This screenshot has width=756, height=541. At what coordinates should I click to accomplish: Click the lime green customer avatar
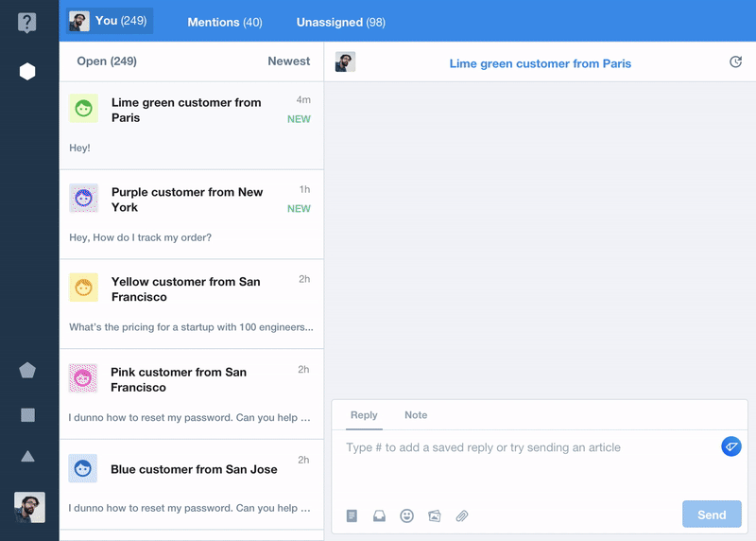pos(83,108)
